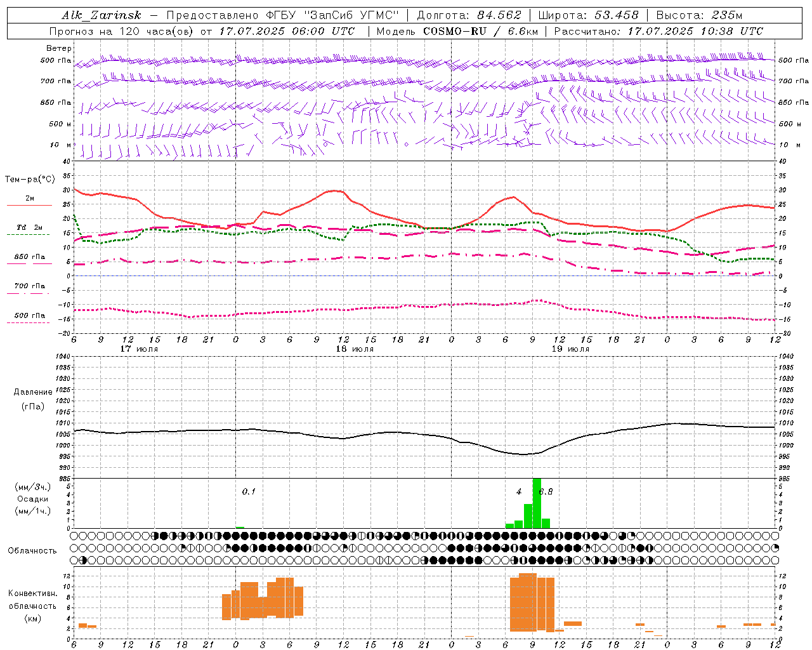Click the model name COSMO-RU / 6.6км

pyautogui.click(x=481, y=31)
